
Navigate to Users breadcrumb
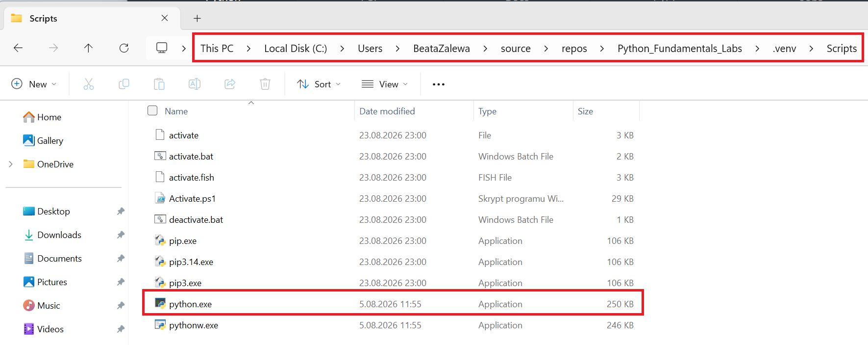[x=370, y=48]
